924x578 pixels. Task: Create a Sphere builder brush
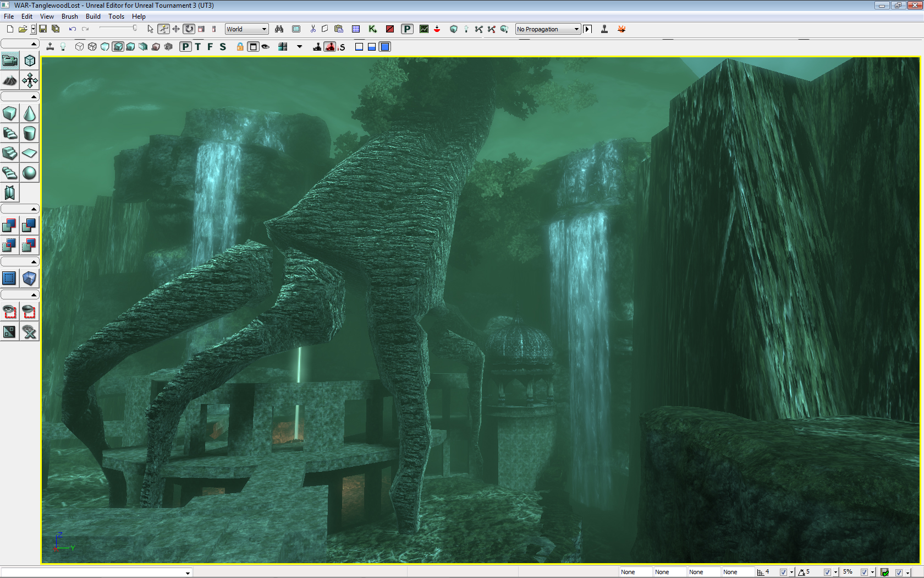[30, 173]
